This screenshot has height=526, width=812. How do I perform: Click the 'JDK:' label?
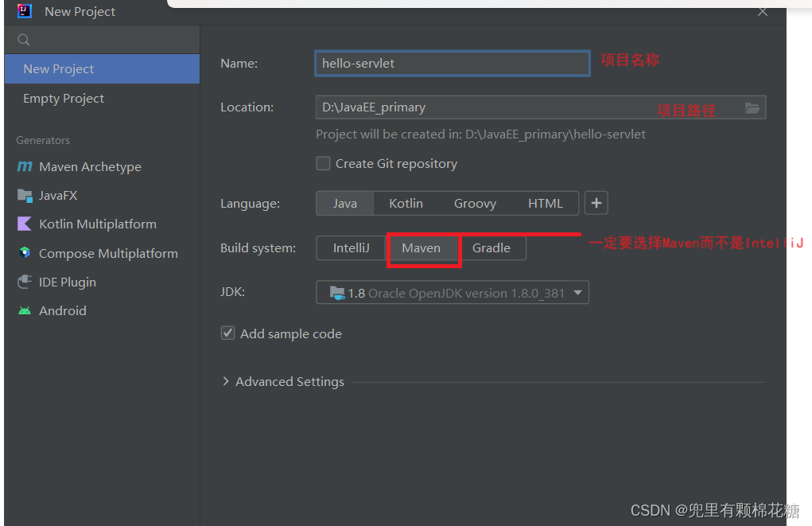[x=232, y=292]
